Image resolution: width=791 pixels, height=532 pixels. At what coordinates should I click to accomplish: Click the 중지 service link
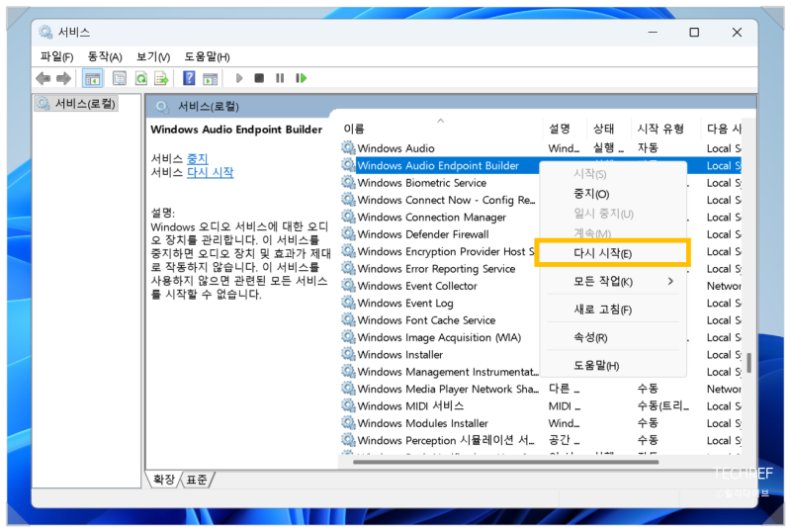[197, 158]
